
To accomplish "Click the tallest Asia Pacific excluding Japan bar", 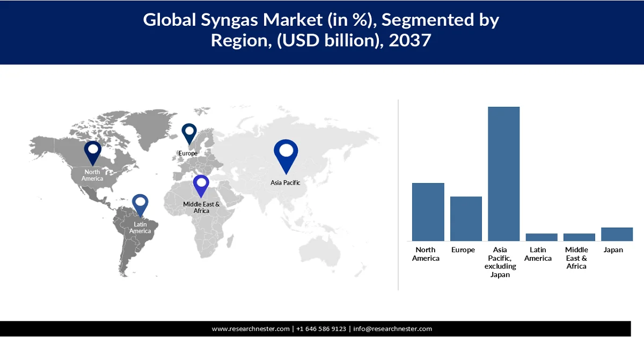I will click(x=504, y=174).
